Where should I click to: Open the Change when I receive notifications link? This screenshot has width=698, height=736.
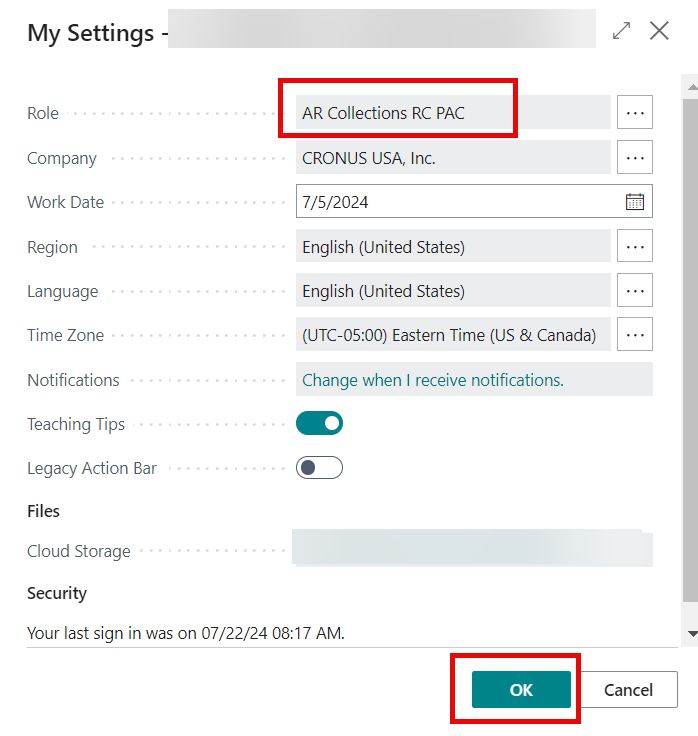click(432, 380)
